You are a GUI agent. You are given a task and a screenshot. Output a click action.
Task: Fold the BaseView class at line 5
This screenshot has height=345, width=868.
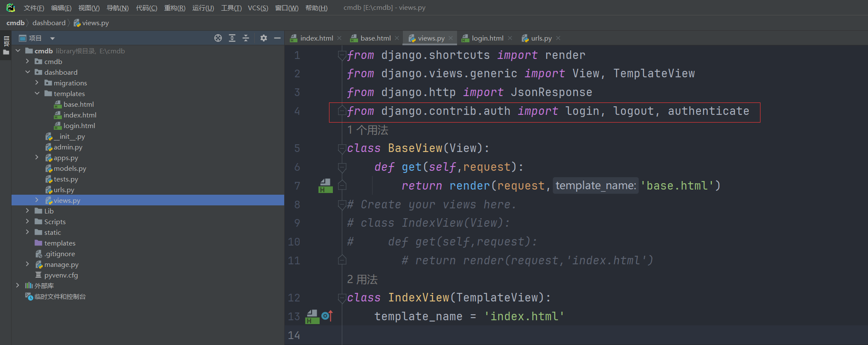(x=342, y=149)
